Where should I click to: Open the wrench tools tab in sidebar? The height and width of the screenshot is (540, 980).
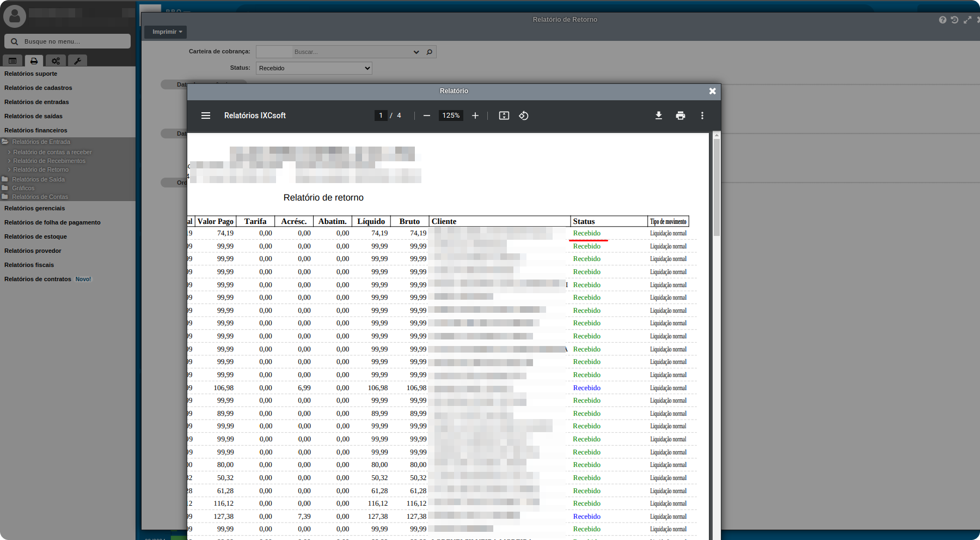pos(77,61)
